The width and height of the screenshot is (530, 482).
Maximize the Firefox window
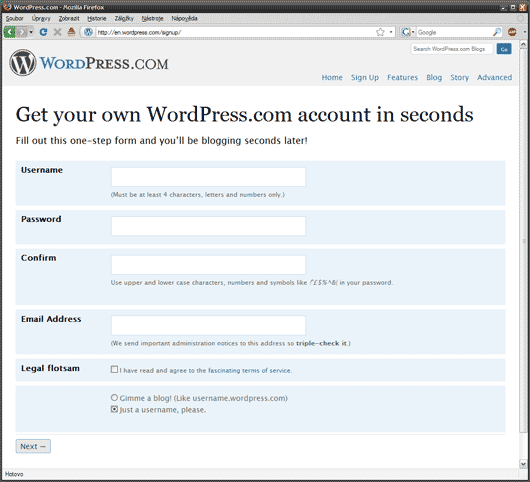(x=513, y=7)
